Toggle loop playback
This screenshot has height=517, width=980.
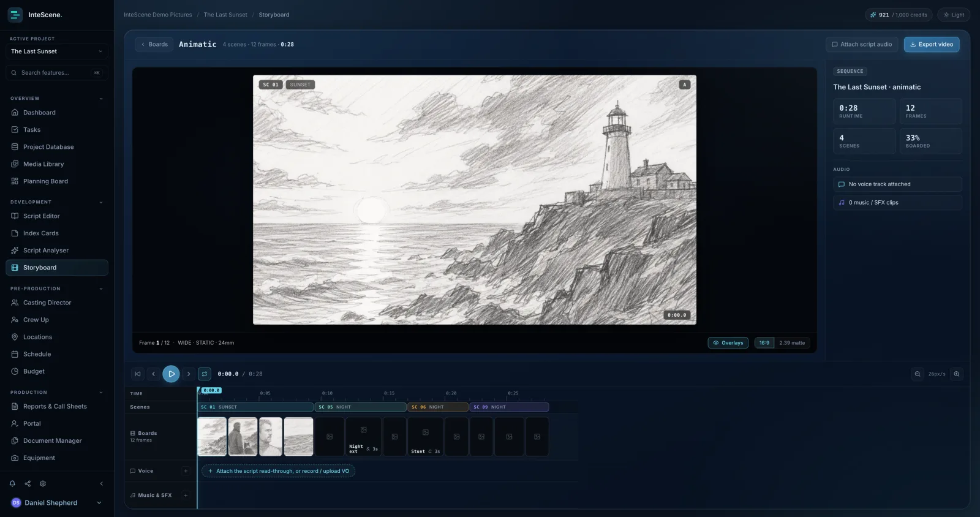click(x=205, y=374)
